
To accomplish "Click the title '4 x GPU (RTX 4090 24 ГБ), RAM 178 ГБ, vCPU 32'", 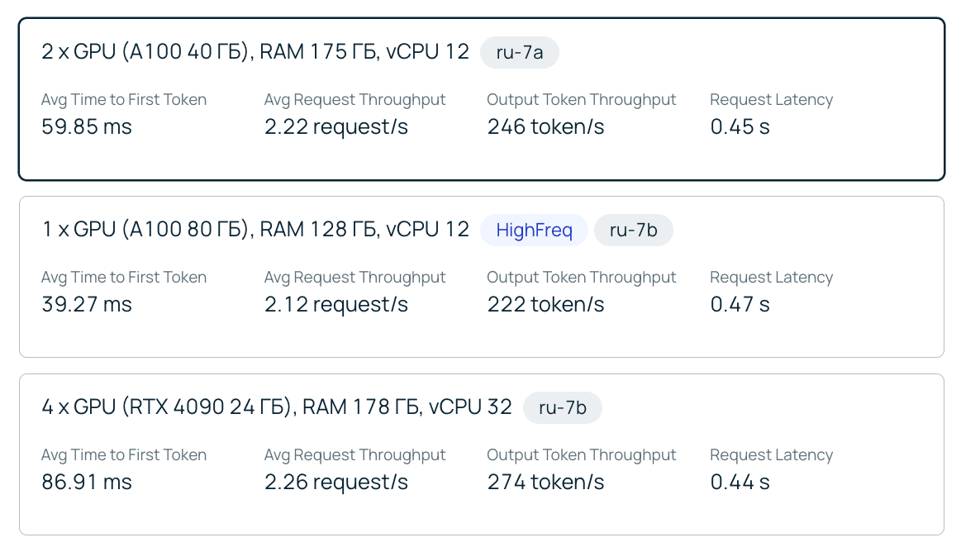I will (276, 407).
